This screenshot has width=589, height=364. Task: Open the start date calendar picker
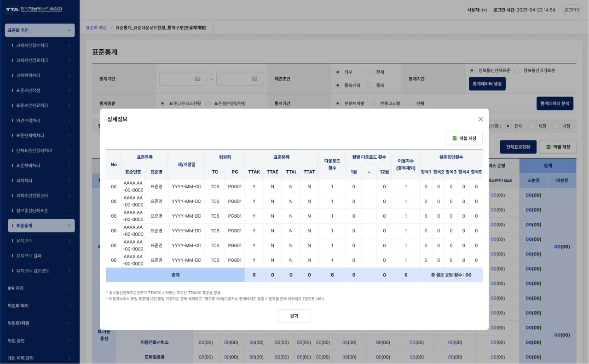tap(198, 79)
